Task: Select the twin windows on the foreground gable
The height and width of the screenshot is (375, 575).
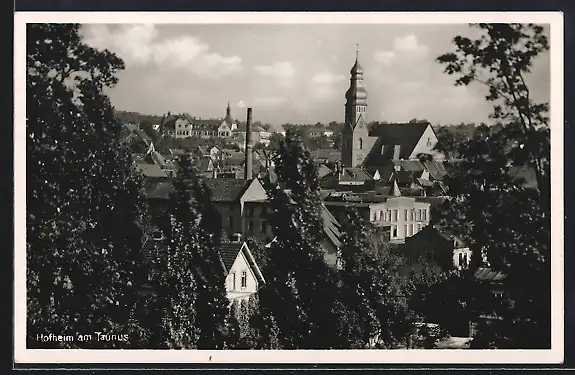Action: [x=239, y=280]
